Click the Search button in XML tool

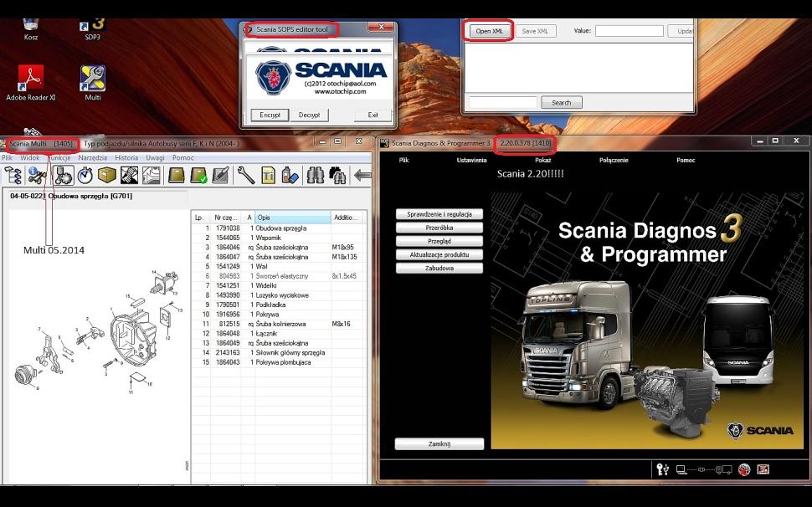(x=562, y=102)
